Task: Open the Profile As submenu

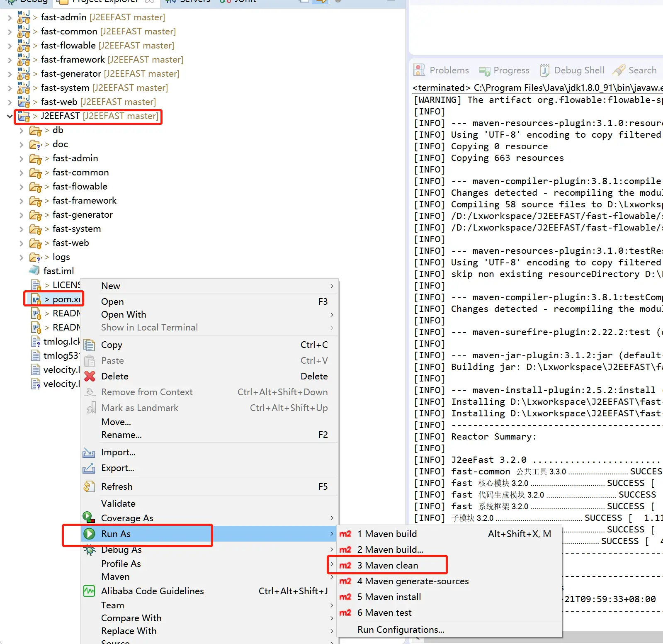Action: (x=209, y=564)
